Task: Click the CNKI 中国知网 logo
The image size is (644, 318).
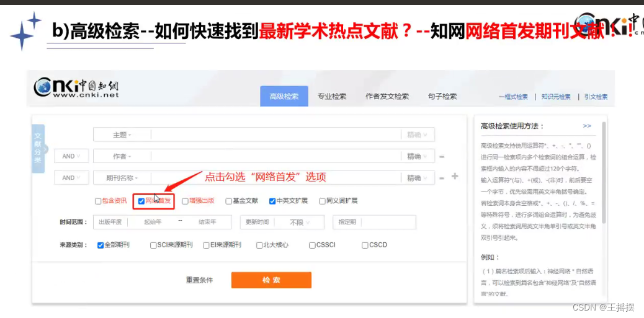Action: [x=76, y=87]
